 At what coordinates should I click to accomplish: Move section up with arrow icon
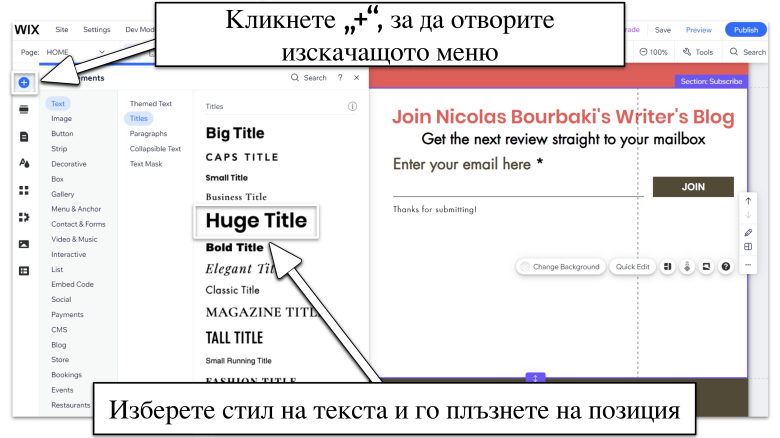click(x=748, y=201)
